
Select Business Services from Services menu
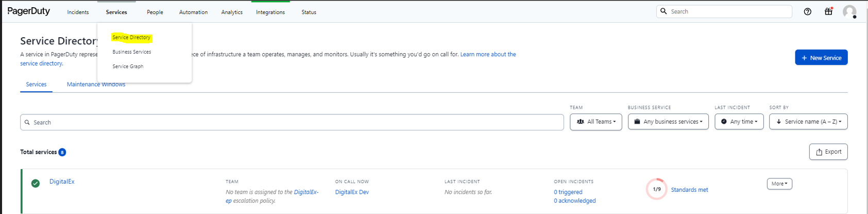[132, 52]
